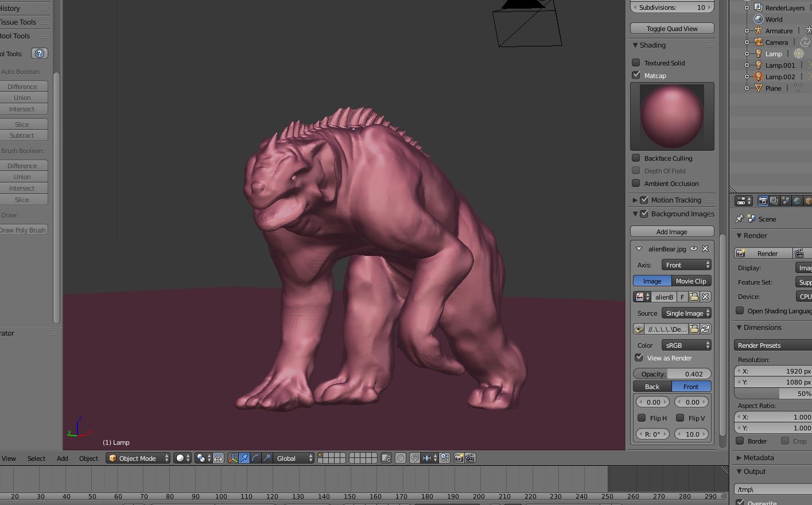Toggle the Background Images checkbox
This screenshot has height=505, width=812.
644,213
